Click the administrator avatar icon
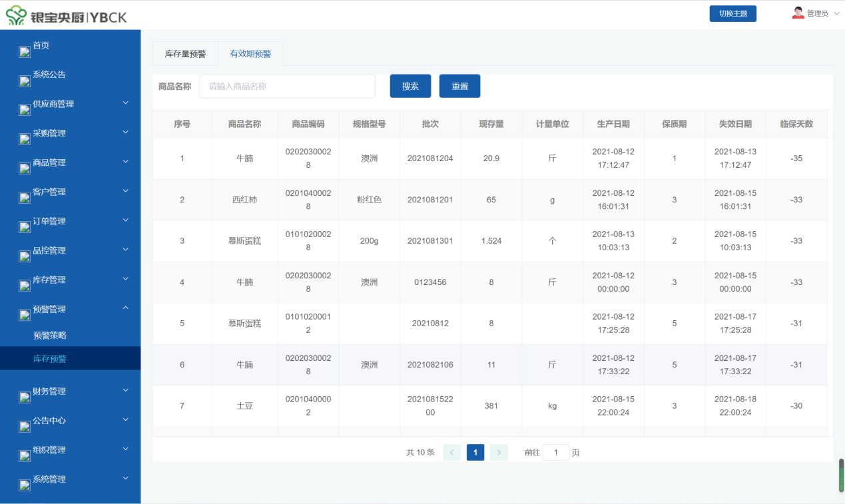 point(798,13)
